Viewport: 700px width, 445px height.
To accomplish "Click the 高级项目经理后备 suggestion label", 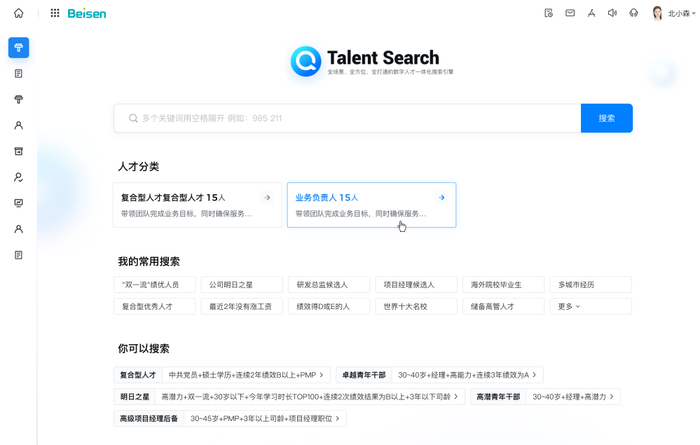I will click(x=149, y=418).
